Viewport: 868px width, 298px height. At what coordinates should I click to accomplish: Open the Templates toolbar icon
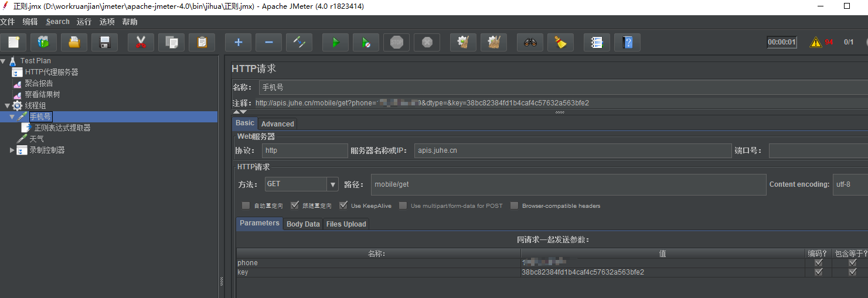point(43,42)
